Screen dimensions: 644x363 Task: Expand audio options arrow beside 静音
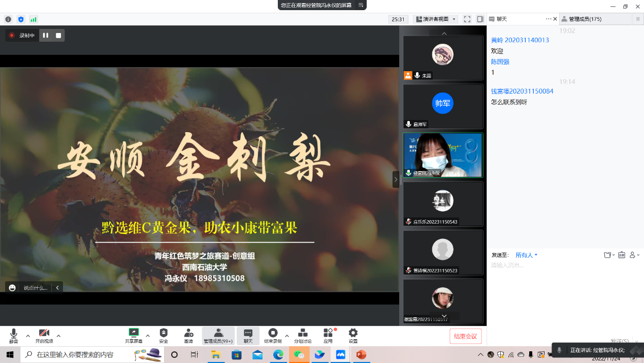click(x=28, y=336)
